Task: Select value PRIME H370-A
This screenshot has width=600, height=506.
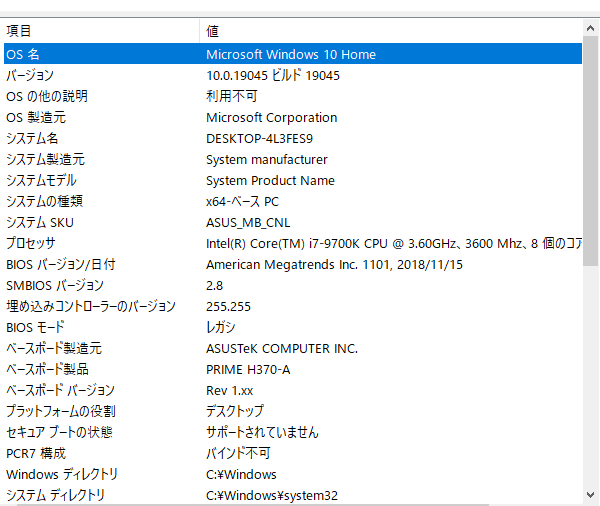Action: (x=248, y=369)
